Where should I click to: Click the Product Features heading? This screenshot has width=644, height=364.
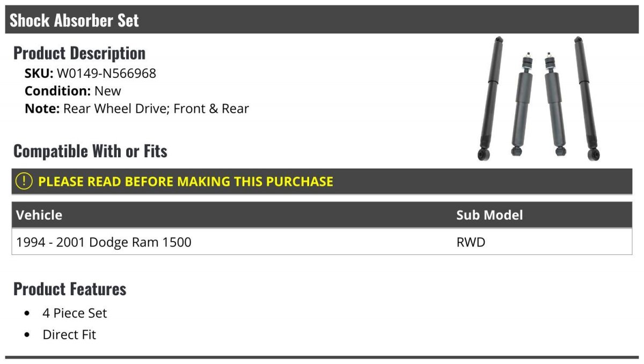click(x=70, y=289)
